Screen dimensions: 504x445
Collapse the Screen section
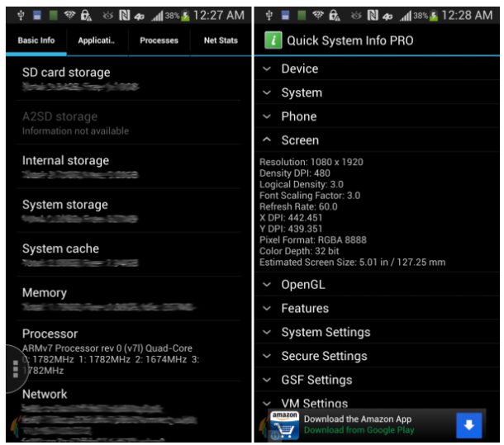(299, 140)
